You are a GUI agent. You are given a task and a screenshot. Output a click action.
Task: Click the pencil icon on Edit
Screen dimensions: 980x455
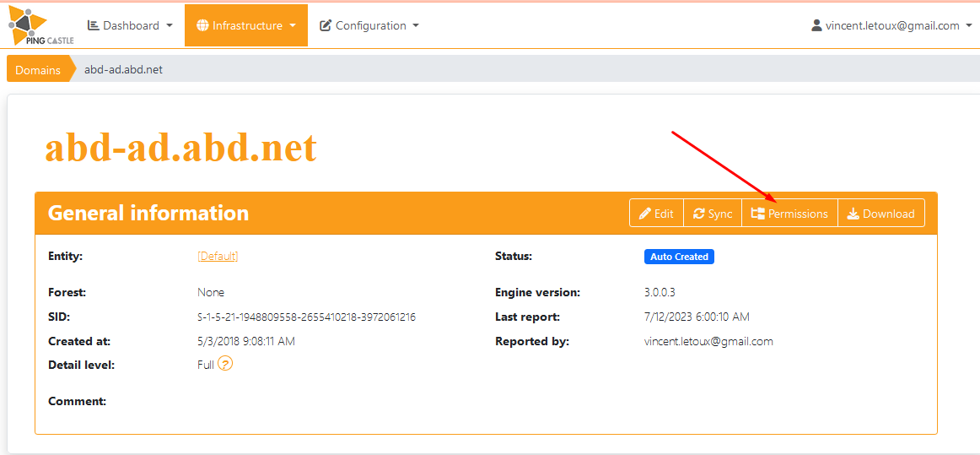[644, 214]
